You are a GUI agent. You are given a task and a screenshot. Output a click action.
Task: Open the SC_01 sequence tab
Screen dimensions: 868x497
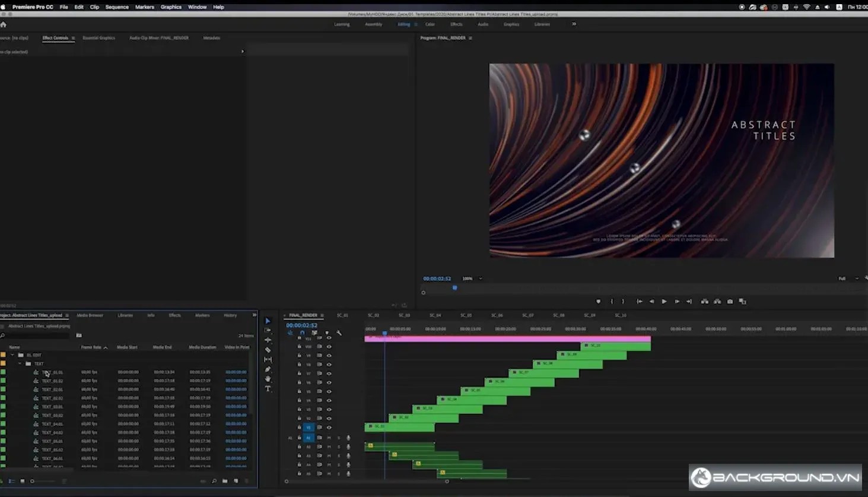coord(342,315)
